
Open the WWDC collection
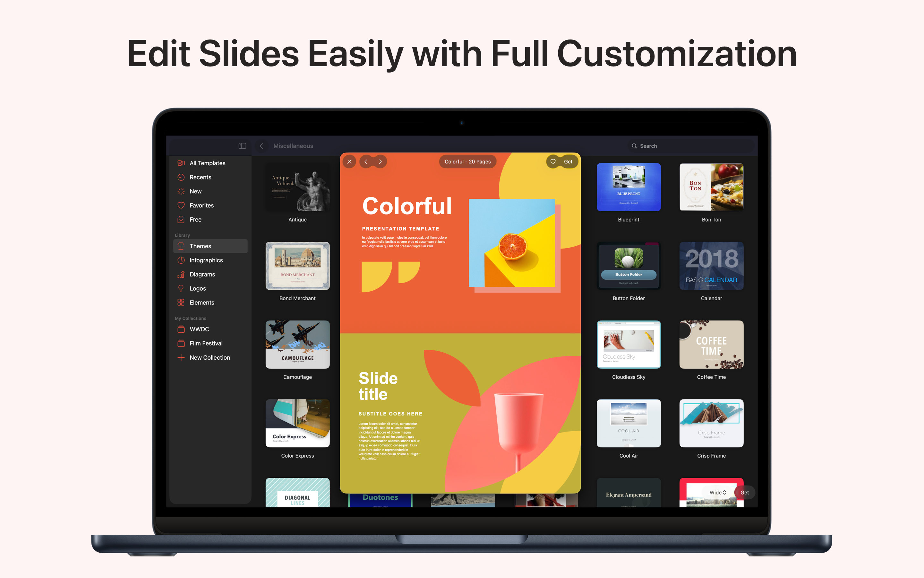tap(210, 329)
